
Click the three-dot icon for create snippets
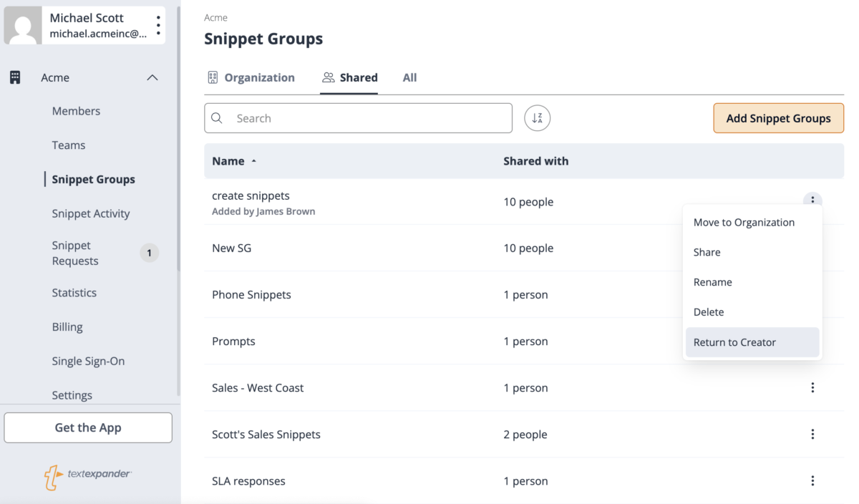(812, 201)
